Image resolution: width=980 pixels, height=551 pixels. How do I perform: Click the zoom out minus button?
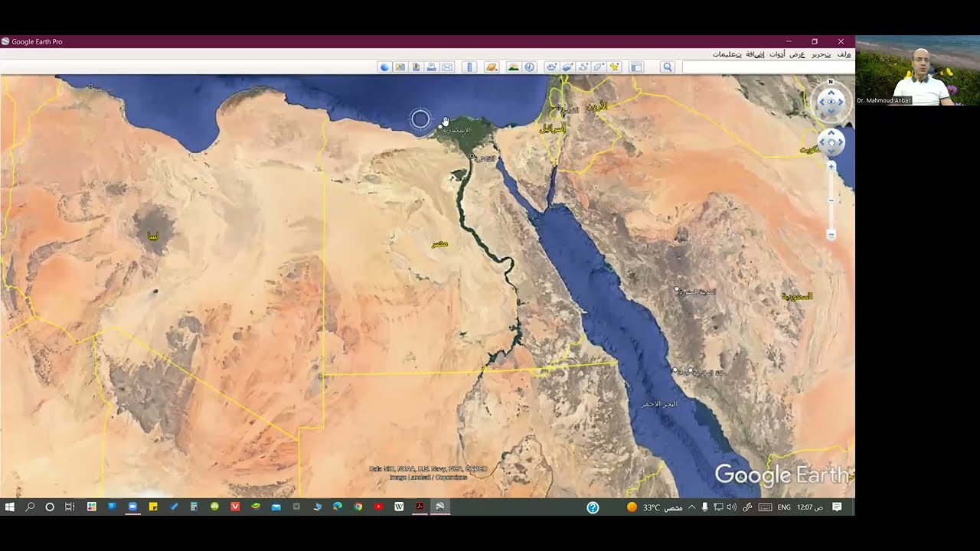click(831, 235)
